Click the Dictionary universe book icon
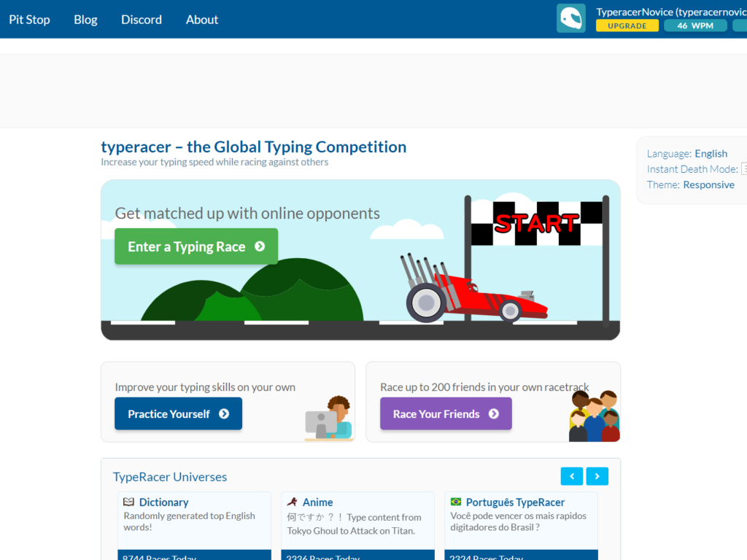The width and height of the screenshot is (747, 560). 129,502
